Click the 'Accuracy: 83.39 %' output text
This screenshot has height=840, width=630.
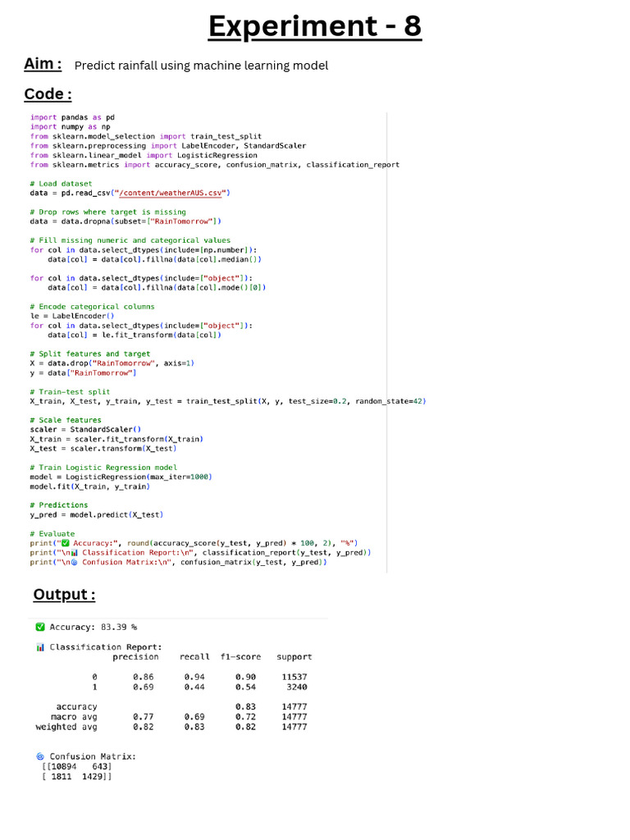point(94,627)
